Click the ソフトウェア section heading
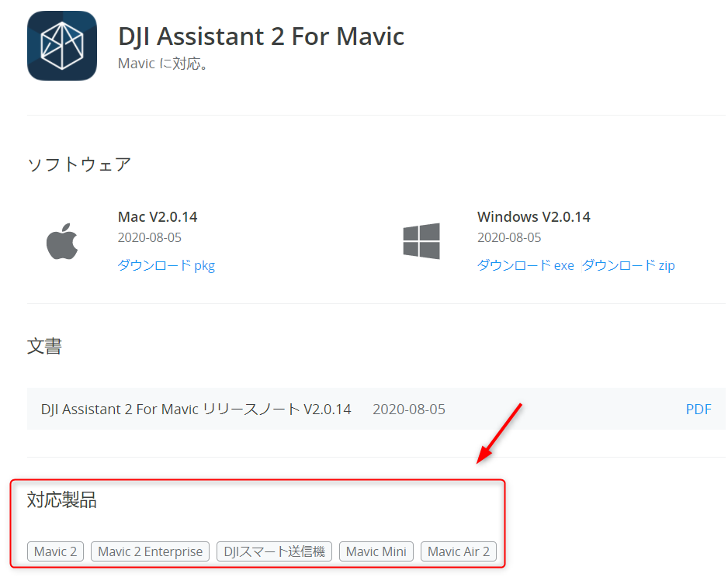 [x=79, y=164]
